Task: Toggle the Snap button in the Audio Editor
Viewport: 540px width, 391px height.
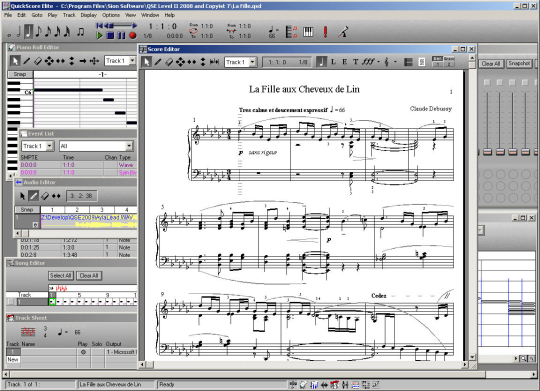Action: (27, 209)
